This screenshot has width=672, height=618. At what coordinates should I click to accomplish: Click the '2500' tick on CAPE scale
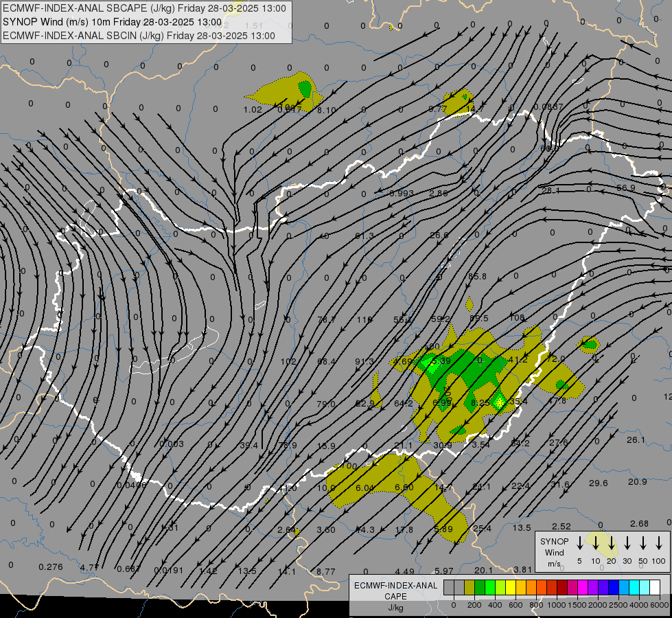618,605
